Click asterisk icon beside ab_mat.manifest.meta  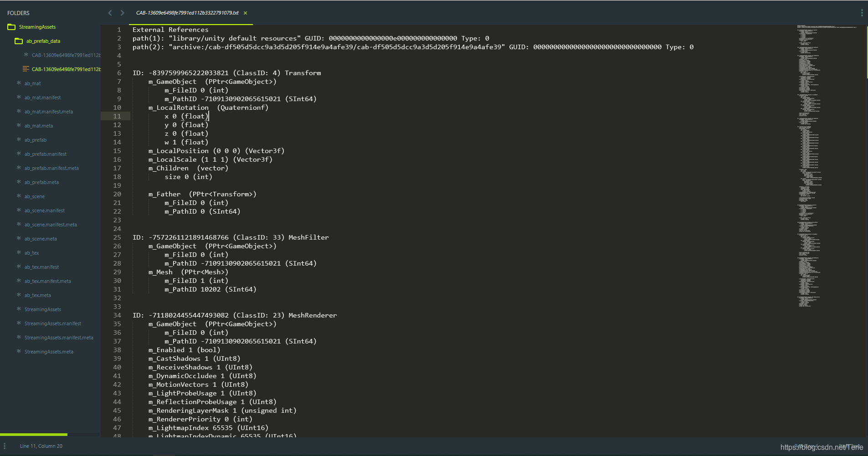pyautogui.click(x=19, y=111)
